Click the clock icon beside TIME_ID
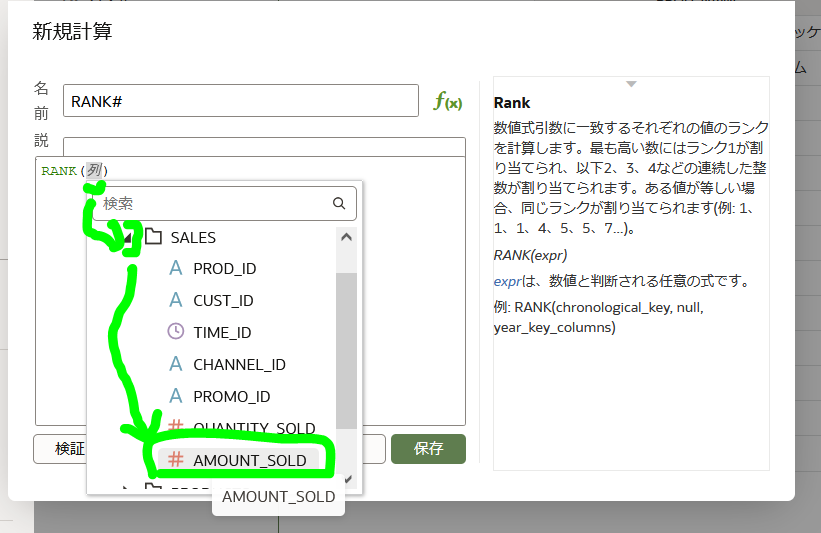Screen dimensions: 821x533 [x=175, y=331]
